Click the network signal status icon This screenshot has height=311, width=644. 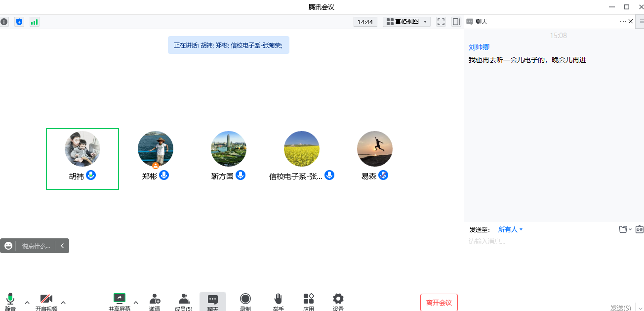[34, 22]
